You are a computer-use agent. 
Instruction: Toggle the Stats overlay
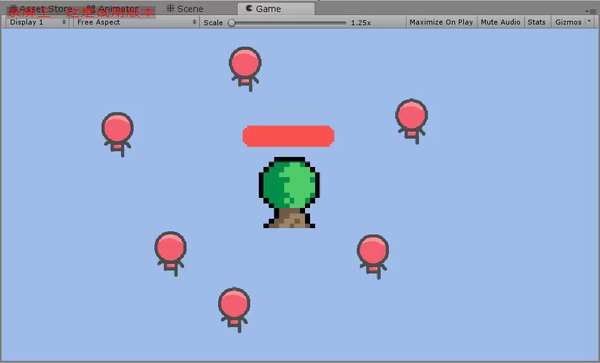[x=536, y=22]
